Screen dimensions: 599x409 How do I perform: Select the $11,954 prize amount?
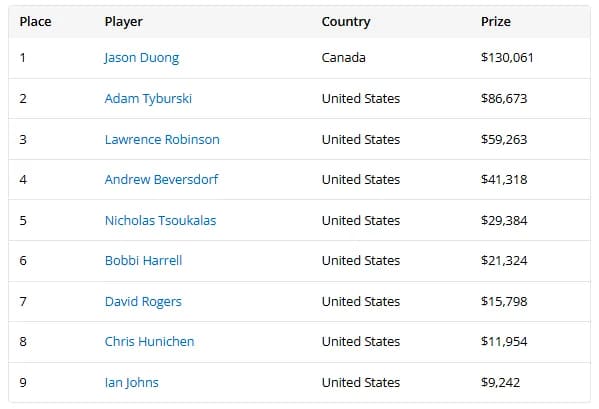pos(504,341)
